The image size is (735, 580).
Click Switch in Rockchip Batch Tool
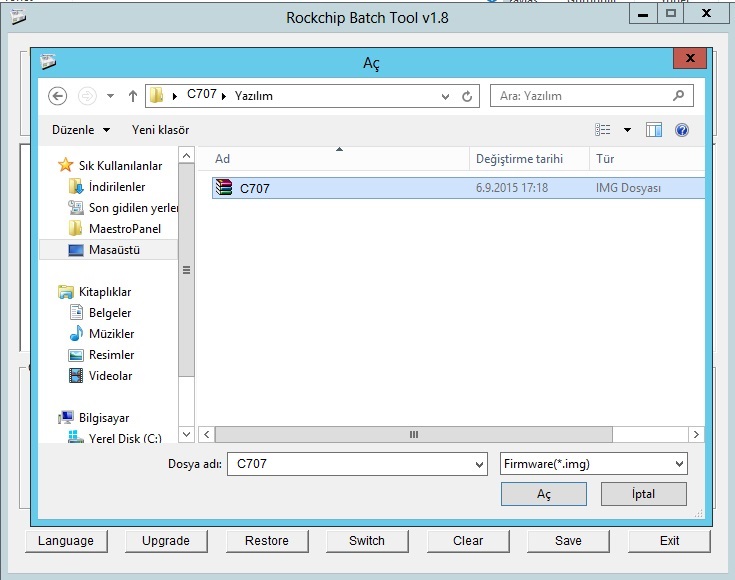pos(367,541)
